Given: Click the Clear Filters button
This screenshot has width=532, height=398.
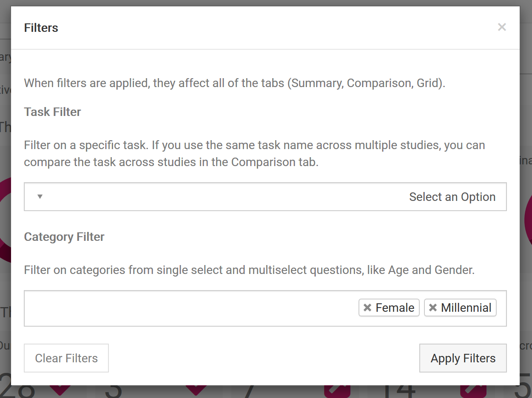Looking at the screenshot, I should (x=66, y=358).
